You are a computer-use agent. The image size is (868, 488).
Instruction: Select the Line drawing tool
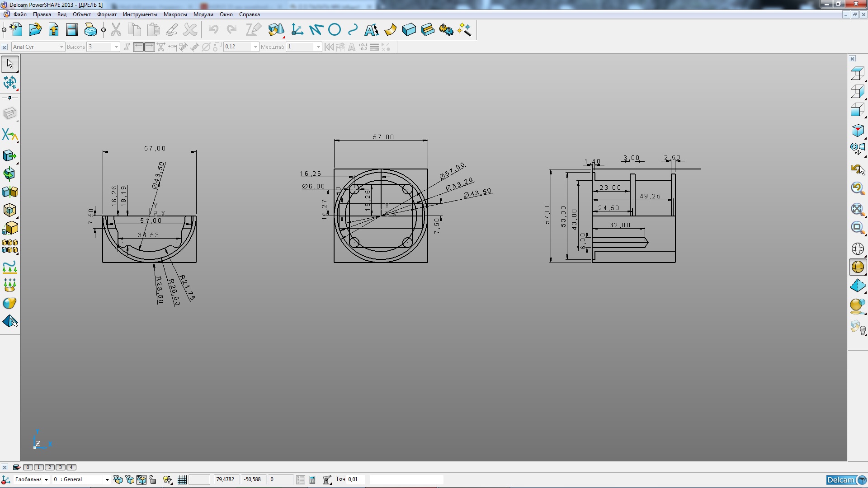pos(316,30)
